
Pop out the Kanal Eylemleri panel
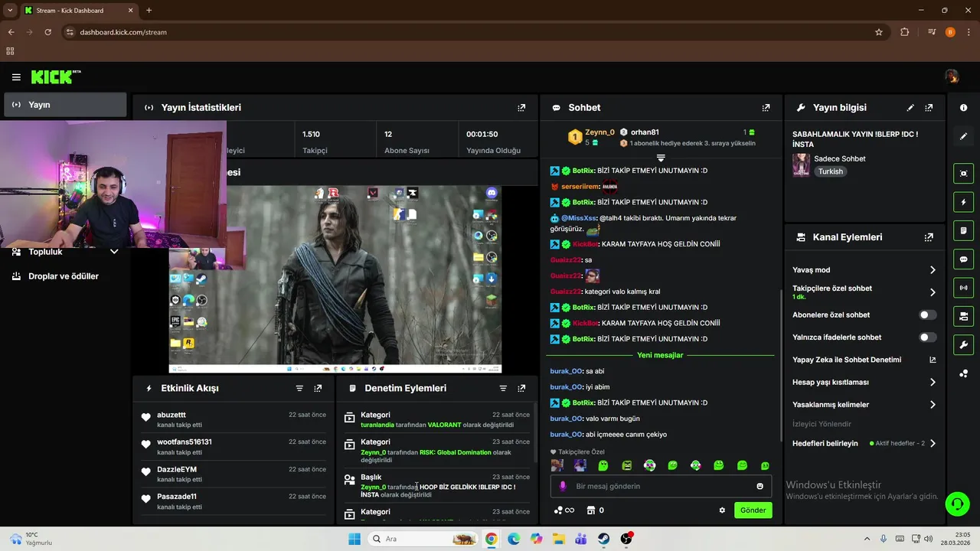tap(929, 237)
